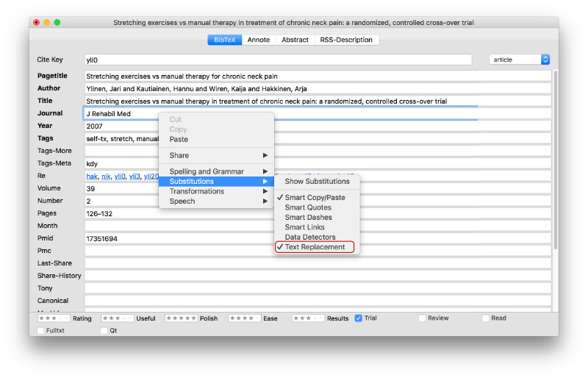Screen dimensions: 588x378
Task: Click Show Substitutions menu item
Action: pos(317,181)
